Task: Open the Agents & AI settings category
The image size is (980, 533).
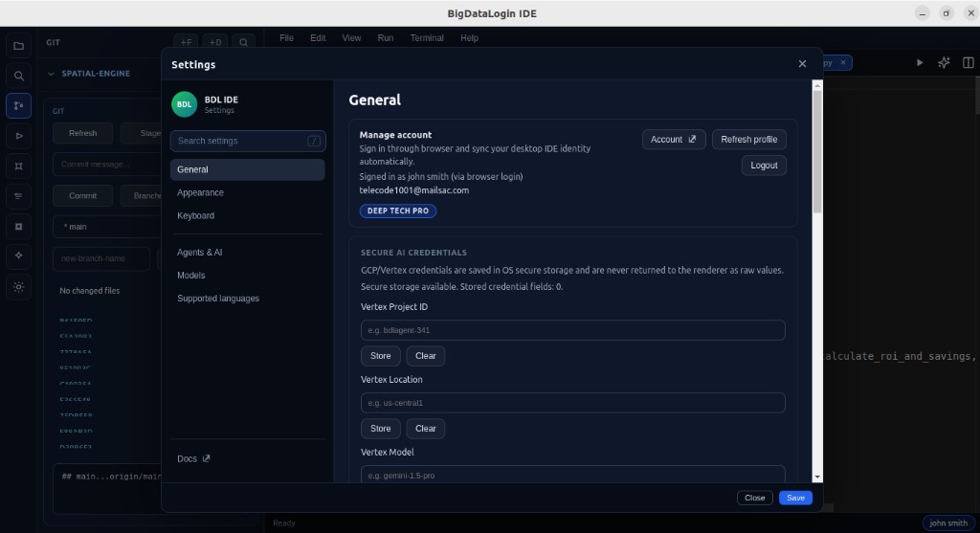Action: point(248,253)
